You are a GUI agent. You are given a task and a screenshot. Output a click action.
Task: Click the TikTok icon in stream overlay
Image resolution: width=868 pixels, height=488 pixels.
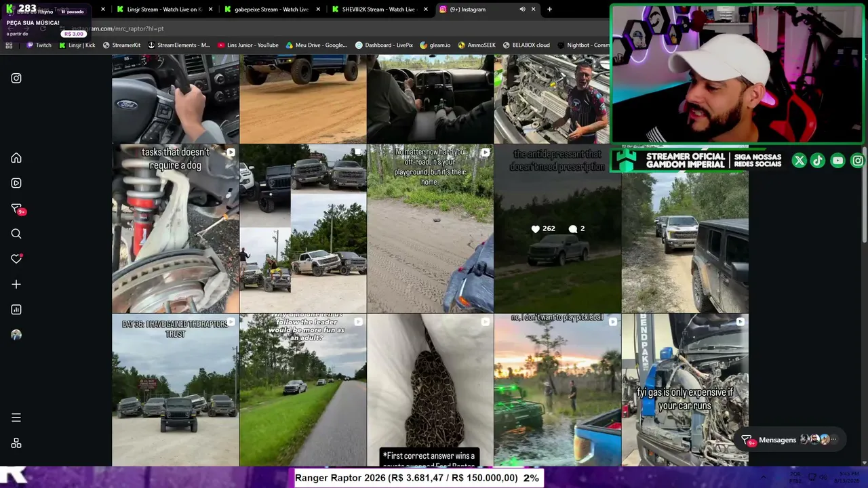click(x=818, y=161)
